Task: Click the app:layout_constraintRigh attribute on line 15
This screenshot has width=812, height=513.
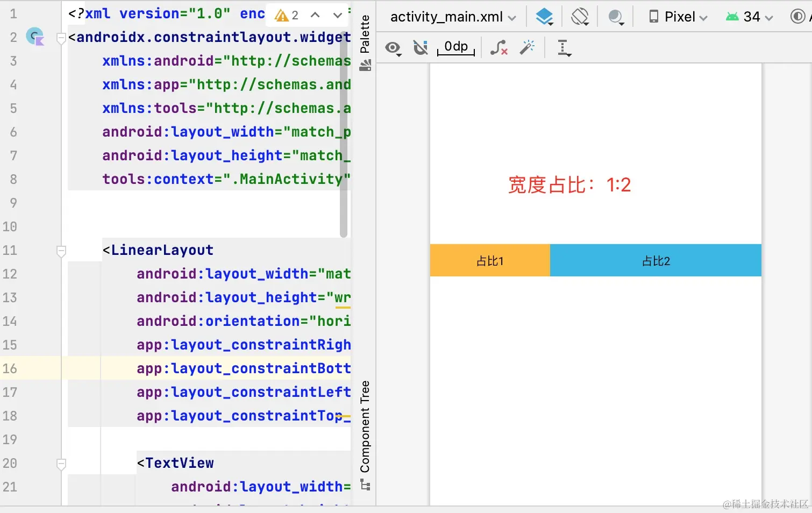Action: 244,345
